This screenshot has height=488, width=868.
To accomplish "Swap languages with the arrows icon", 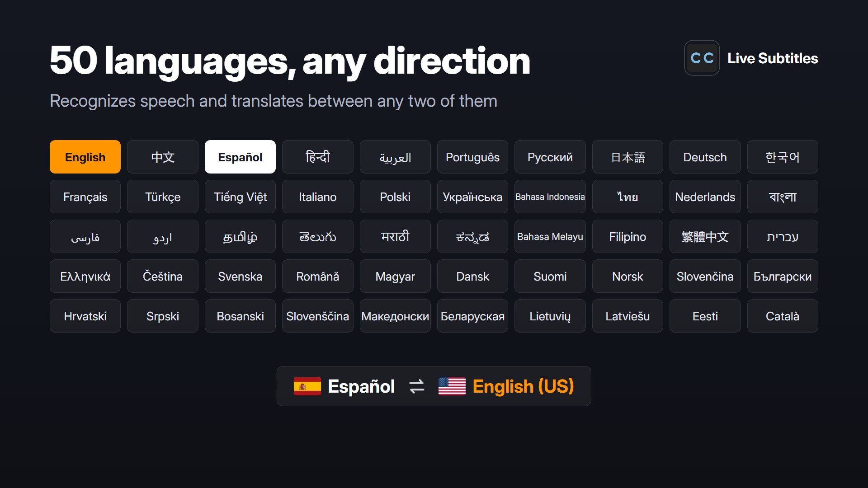I will pos(416,386).
